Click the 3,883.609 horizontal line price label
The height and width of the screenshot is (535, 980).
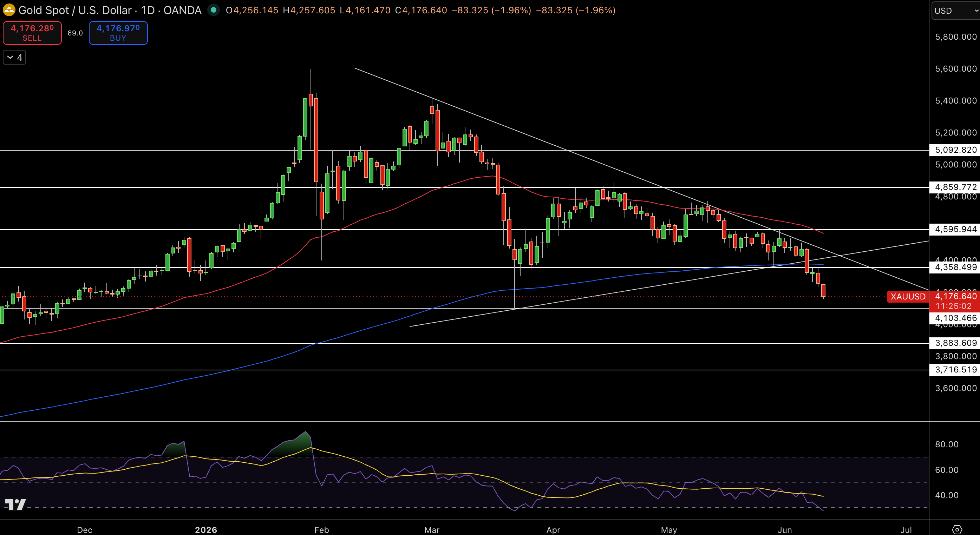955,343
